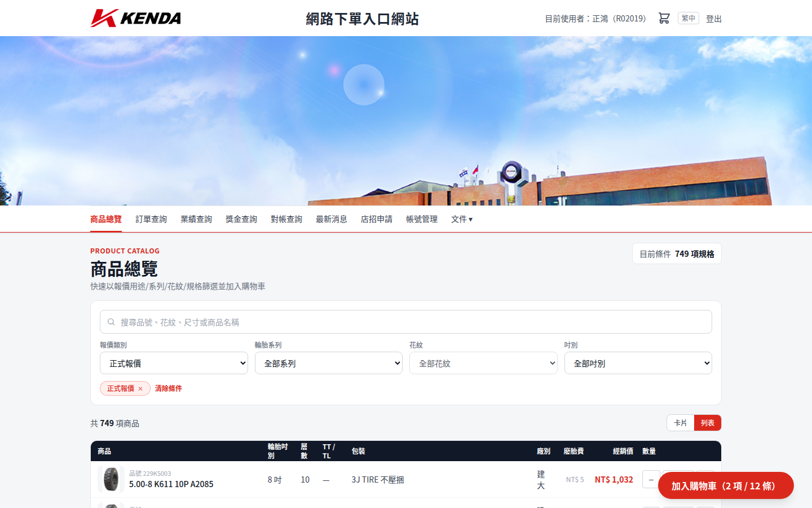
Task: Click the 目前條件 749 項規格 badge
Action: pyautogui.click(x=677, y=253)
